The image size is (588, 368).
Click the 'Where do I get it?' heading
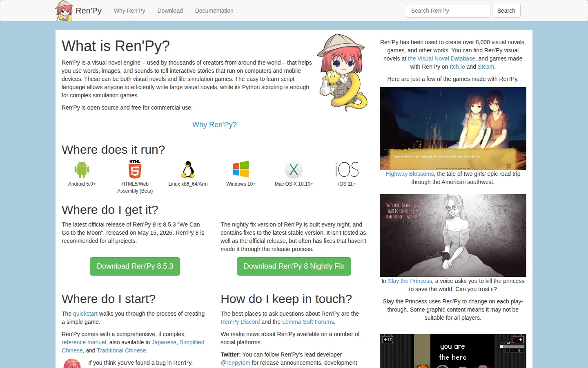pyautogui.click(x=110, y=210)
